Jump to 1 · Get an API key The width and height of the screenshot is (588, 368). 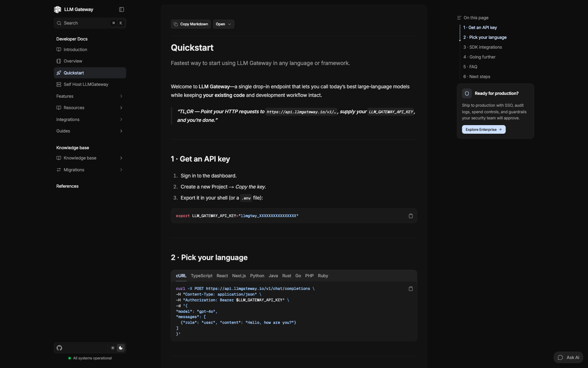[480, 28]
